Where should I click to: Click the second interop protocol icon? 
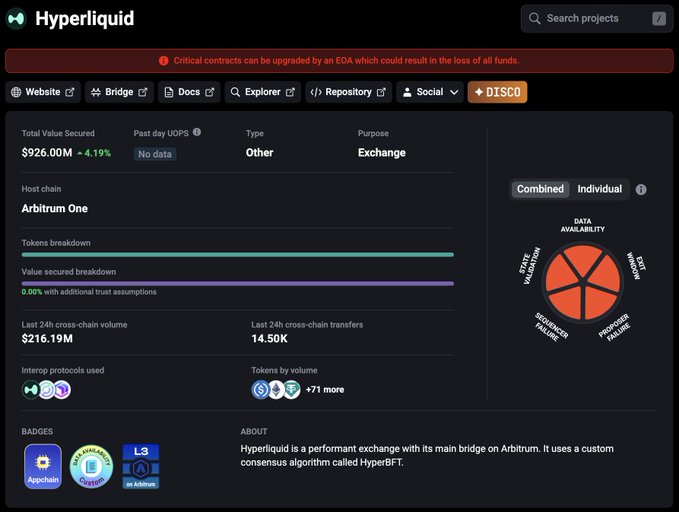(x=47, y=389)
